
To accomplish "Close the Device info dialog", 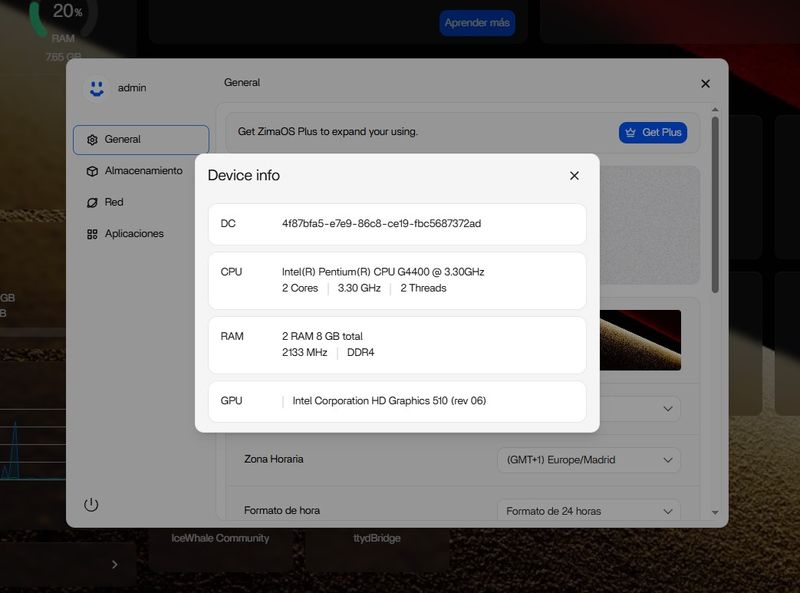I will [574, 176].
